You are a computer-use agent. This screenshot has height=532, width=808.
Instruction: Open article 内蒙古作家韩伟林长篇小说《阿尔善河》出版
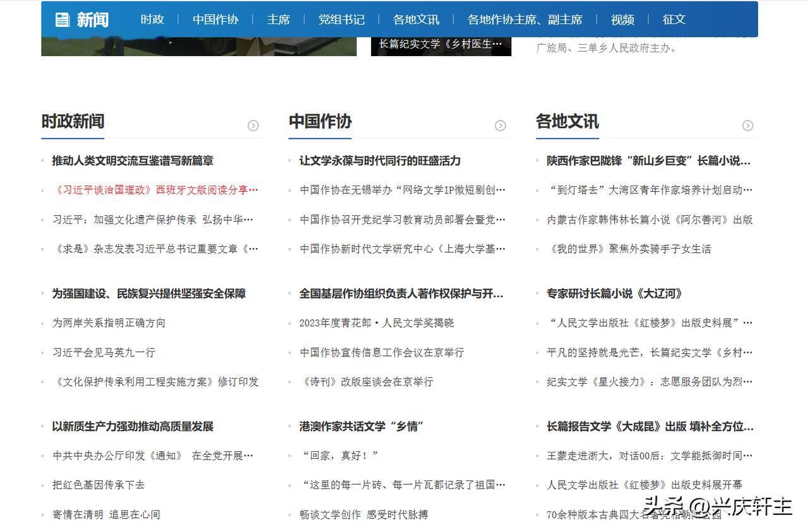[x=650, y=220]
